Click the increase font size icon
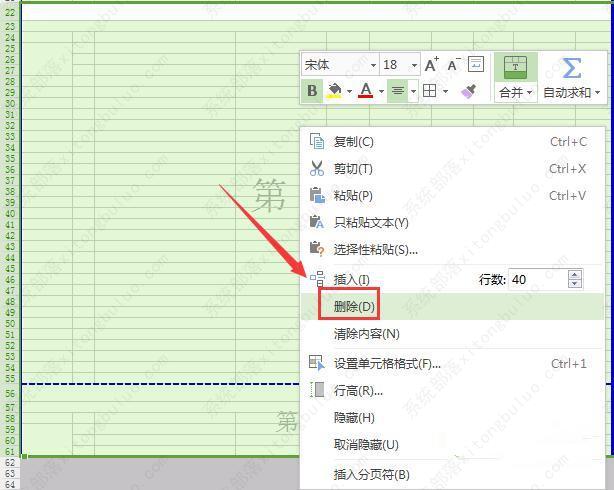 pos(431,65)
